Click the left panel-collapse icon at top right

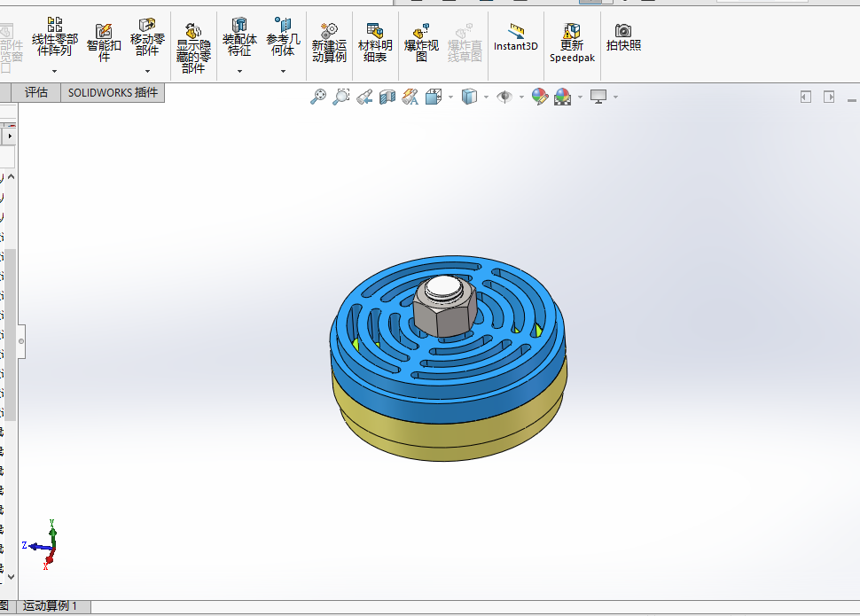[805, 97]
